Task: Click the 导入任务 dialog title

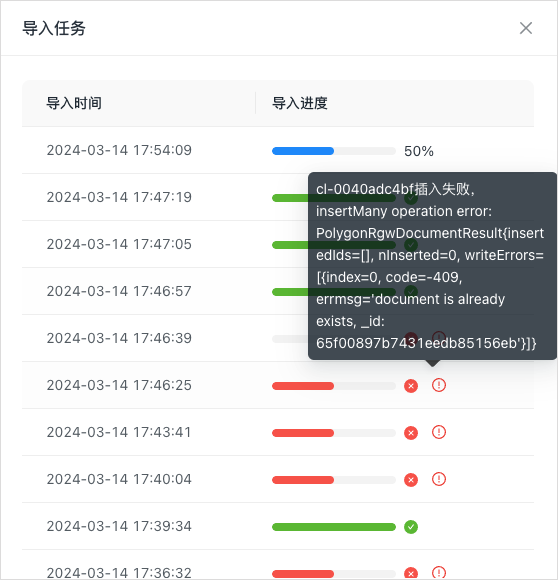Action: coord(54,28)
